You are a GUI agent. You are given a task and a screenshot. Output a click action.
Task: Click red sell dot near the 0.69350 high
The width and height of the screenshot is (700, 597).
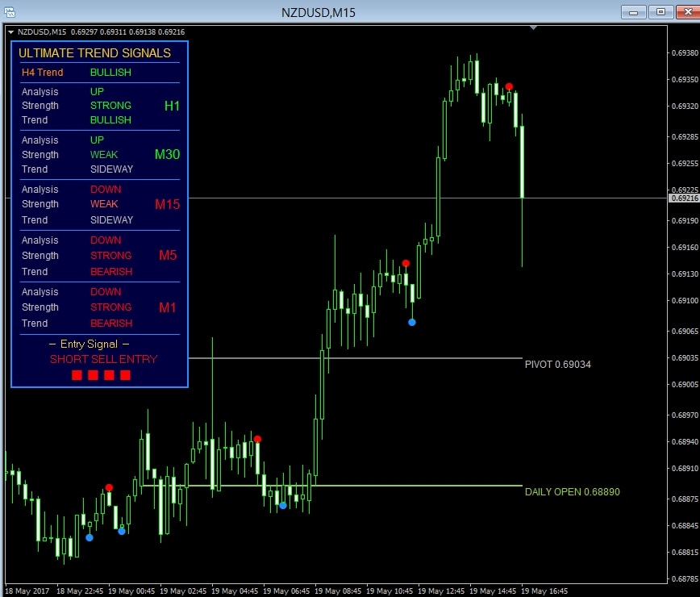click(509, 86)
